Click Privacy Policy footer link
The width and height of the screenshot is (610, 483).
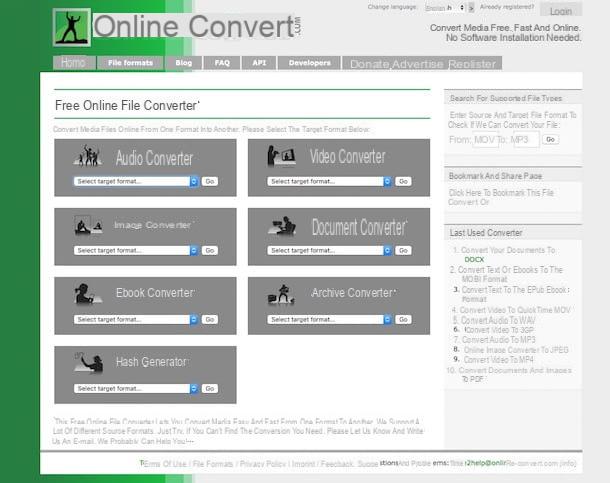click(x=263, y=464)
